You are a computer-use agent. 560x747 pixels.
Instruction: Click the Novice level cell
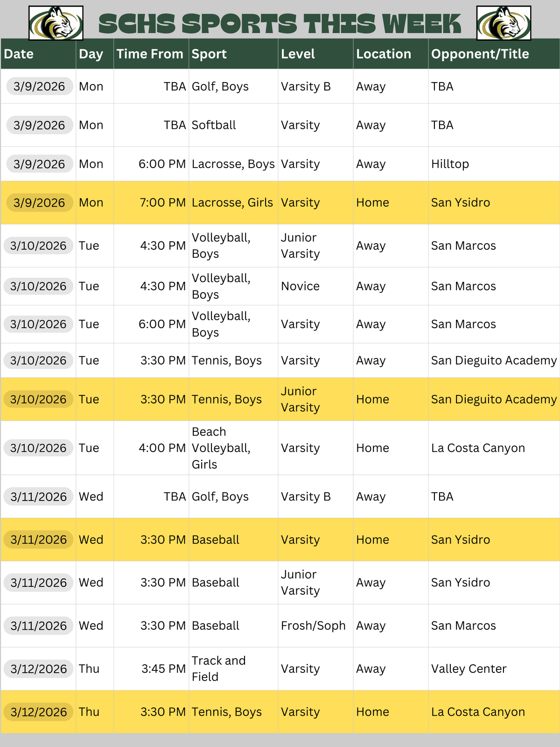pyautogui.click(x=300, y=286)
